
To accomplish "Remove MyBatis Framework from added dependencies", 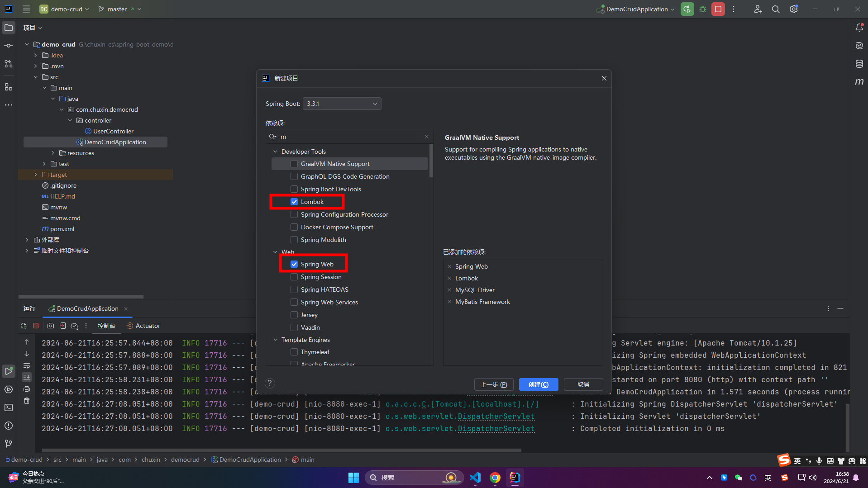I will [x=449, y=302].
